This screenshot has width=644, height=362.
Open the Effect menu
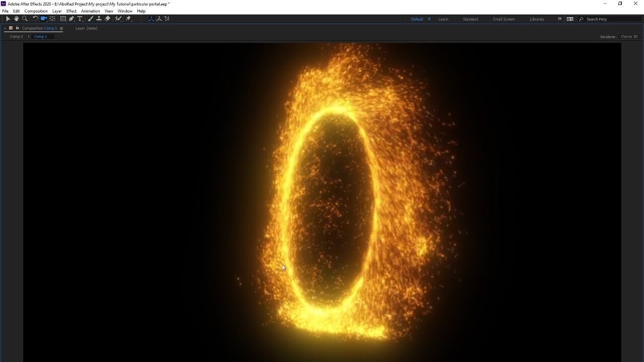click(71, 11)
